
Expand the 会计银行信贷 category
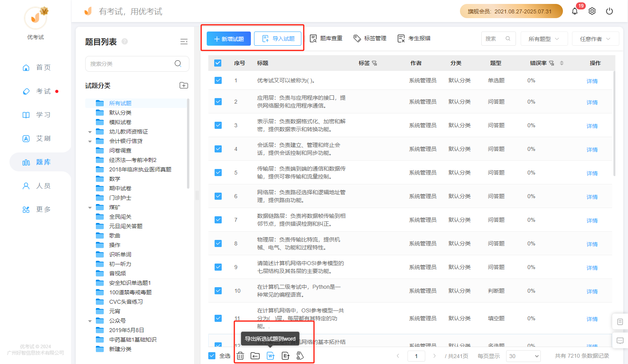coord(90,141)
